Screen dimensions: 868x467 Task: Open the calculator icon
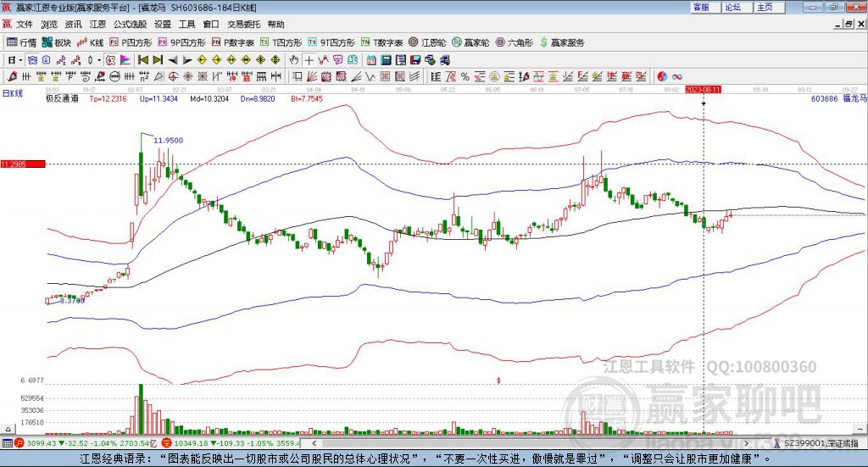coord(386,60)
